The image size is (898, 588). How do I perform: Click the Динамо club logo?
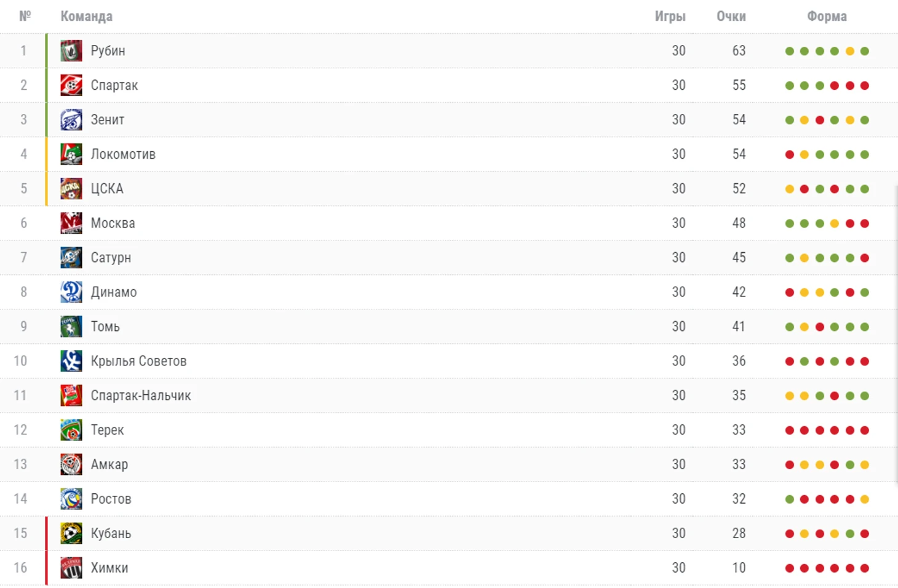(71, 292)
